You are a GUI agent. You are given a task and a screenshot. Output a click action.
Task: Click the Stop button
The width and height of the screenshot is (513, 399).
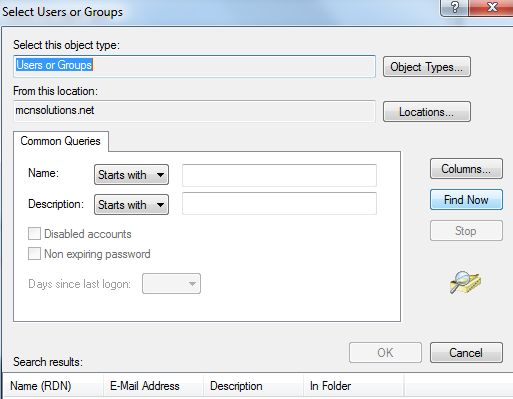coord(466,230)
